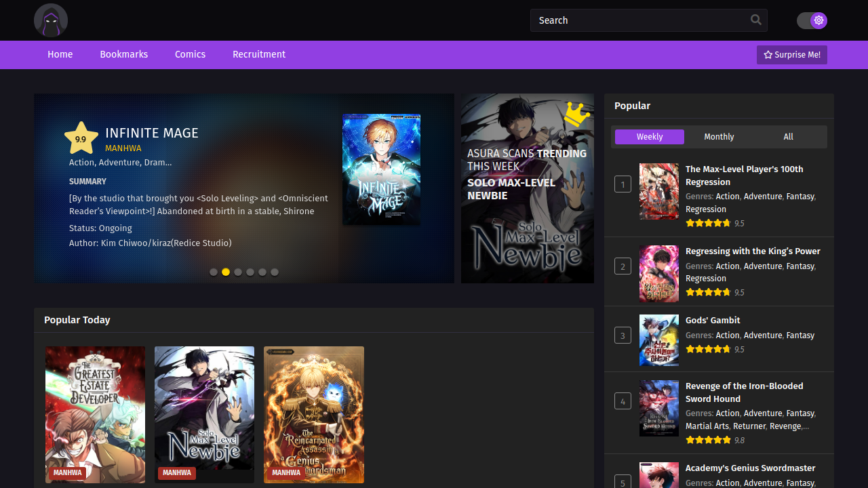Open the INFINITE MAGE slider title
Image resolution: width=868 pixels, height=488 pixels.
(x=152, y=133)
